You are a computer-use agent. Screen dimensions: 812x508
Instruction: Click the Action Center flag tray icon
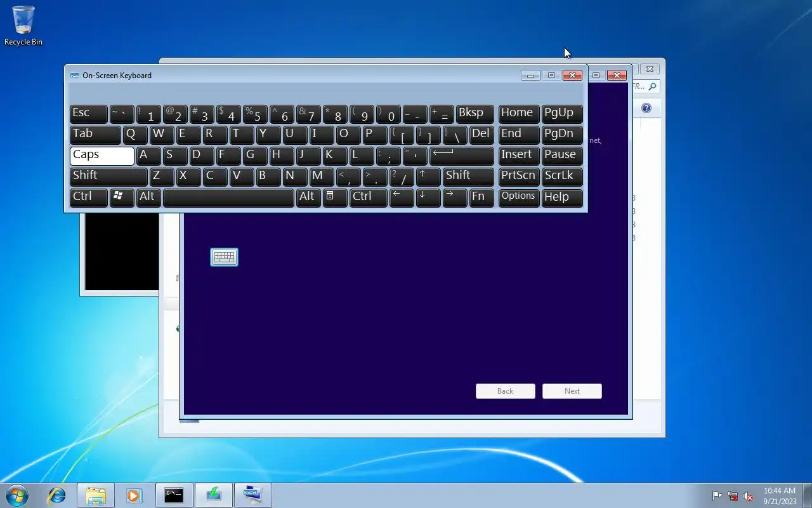(x=717, y=496)
